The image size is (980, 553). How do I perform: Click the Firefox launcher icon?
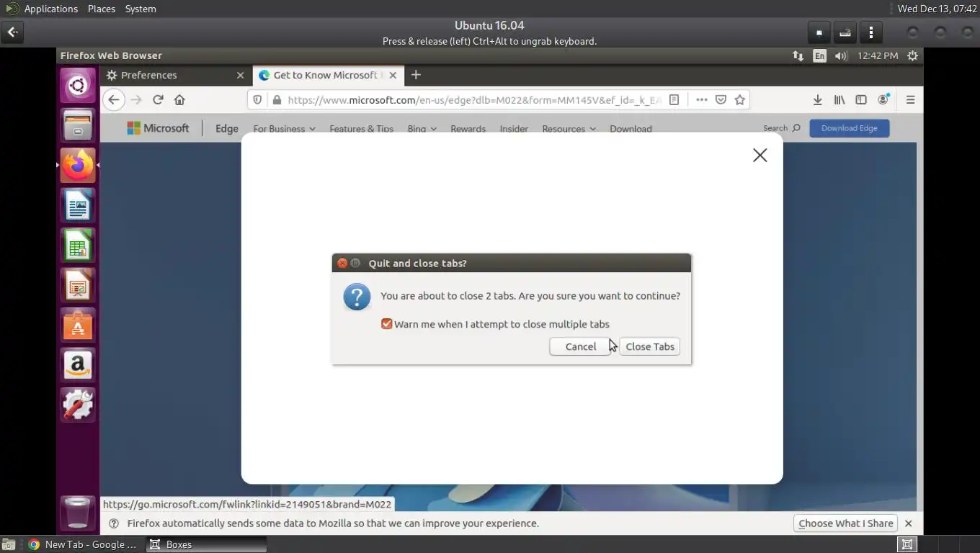pyautogui.click(x=78, y=166)
